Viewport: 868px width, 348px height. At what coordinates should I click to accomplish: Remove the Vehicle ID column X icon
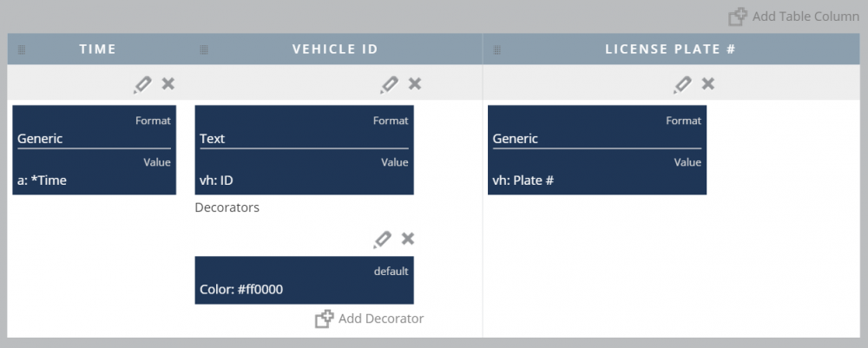415,83
